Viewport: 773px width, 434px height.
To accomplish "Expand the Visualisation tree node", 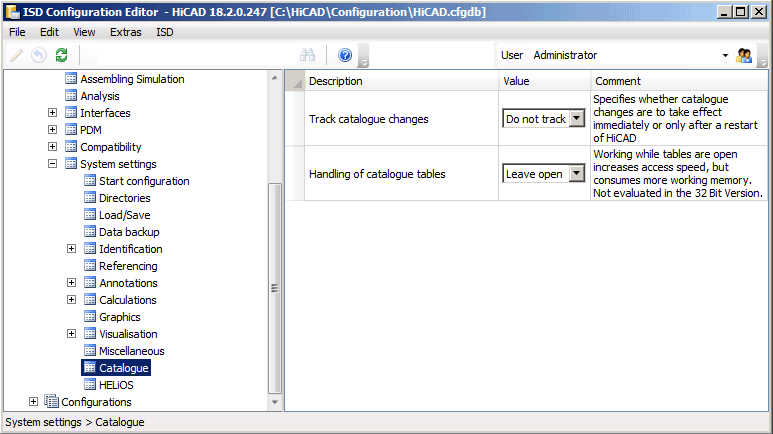I will point(71,334).
